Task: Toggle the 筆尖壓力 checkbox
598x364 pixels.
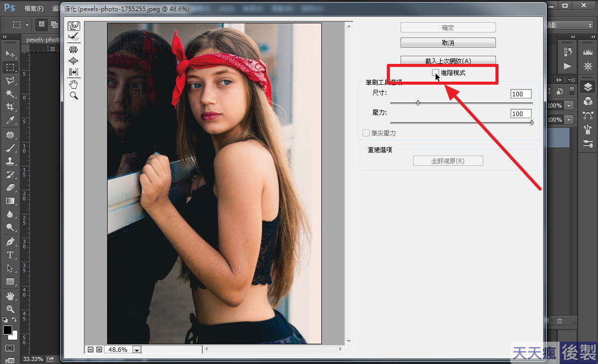Action: pyautogui.click(x=366, y=133)
